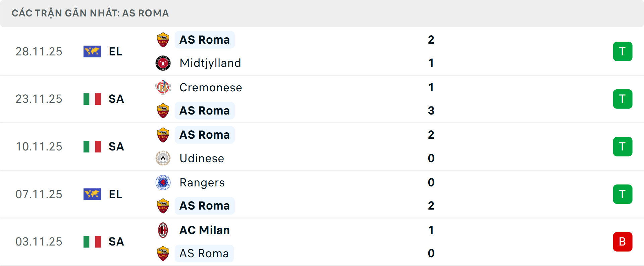Click the AC Milan team name
This screenshot has width=644, height=266.
pyautogui.click(x=204, y=230)
